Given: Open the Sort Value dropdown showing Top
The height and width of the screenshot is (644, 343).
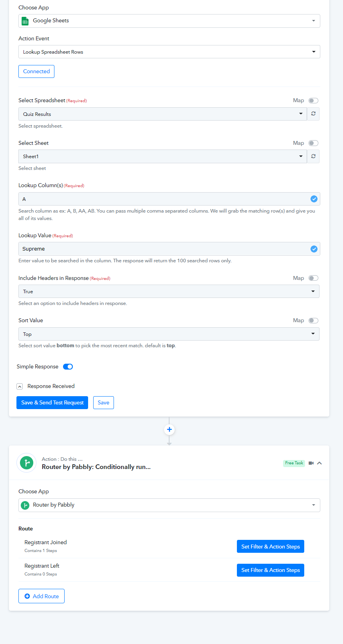Looking at the screenshot, I should pyautogui.click(x=169, y=334).
